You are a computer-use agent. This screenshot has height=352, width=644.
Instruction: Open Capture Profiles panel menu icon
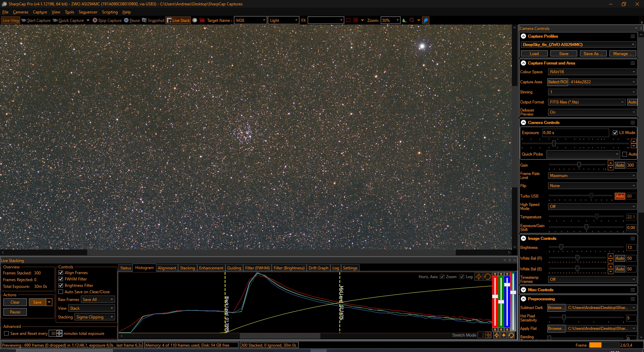coord(633,36)
